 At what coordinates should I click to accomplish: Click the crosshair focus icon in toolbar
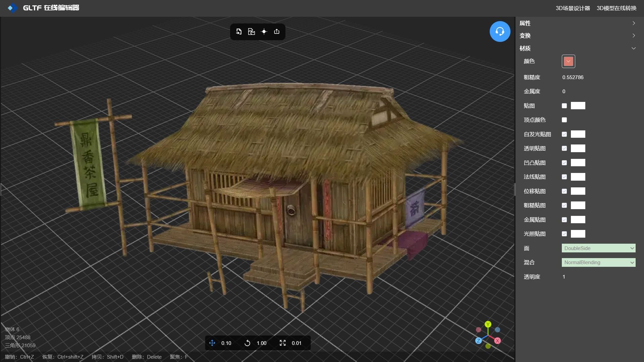pos(264,32)
